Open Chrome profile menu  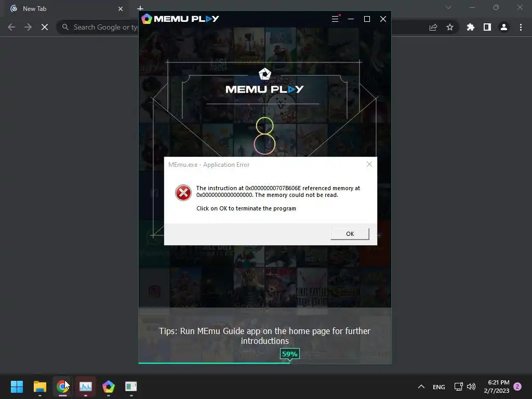pos(504,27)
